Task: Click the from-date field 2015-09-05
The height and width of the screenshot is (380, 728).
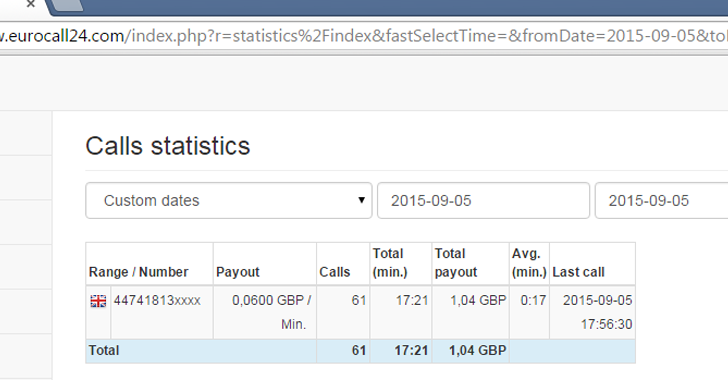Action: pos(483,201)
